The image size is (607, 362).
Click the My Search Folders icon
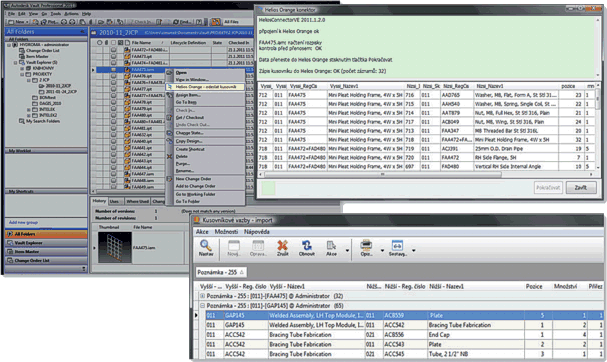pyautogui.click(x=22, y=121)
